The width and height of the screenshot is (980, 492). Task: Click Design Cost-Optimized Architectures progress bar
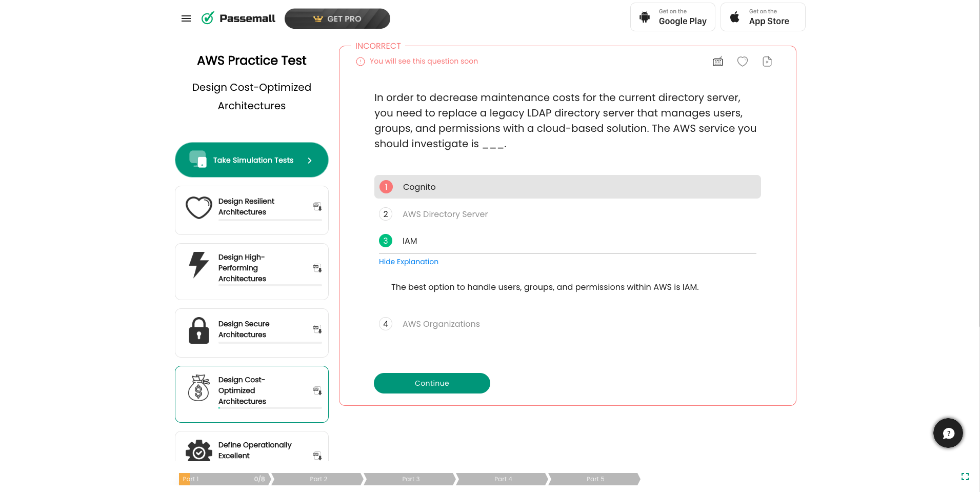[270, 408]
